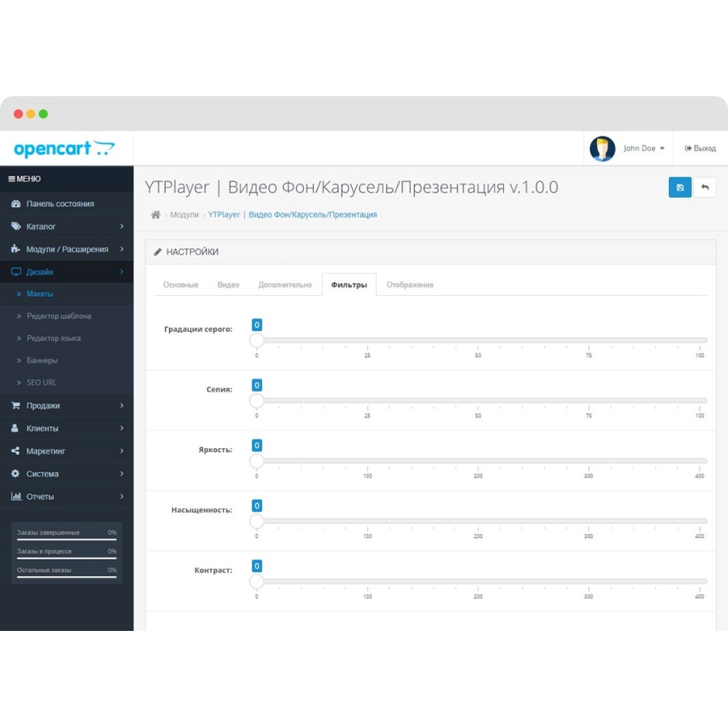Click the Остальные заказы progress bar
Screen dimensions: 728x728
pyautogui.click(x=67, y=577)
